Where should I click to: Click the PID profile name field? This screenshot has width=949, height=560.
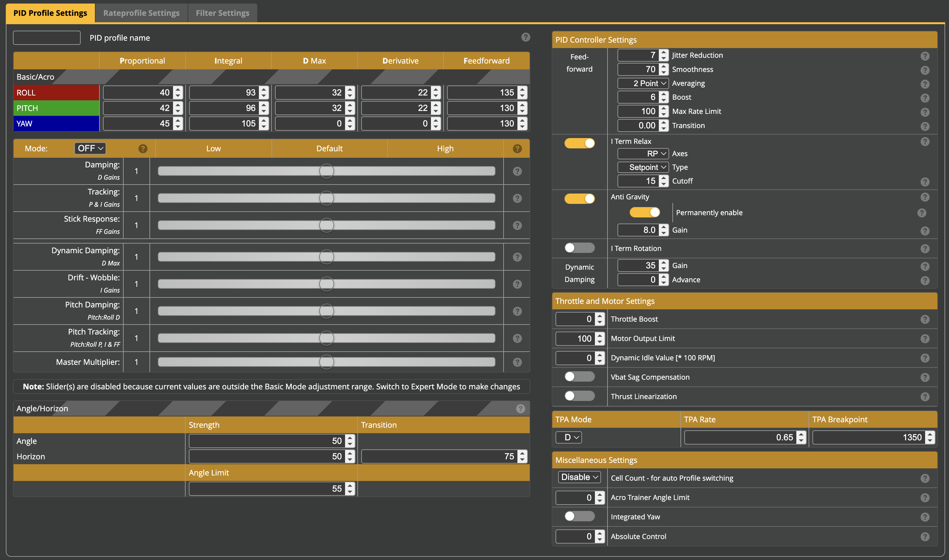pyautogui.click(x=47, y=38)
